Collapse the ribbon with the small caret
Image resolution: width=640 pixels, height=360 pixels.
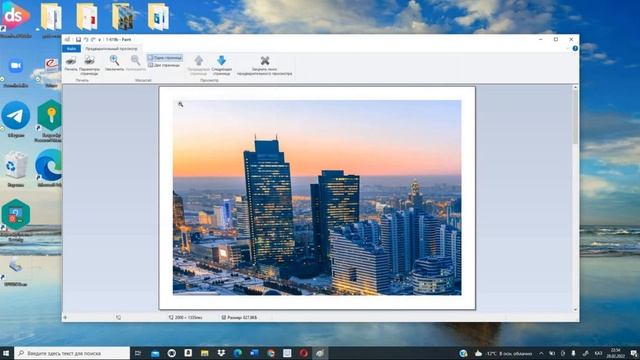pos(568,49)
